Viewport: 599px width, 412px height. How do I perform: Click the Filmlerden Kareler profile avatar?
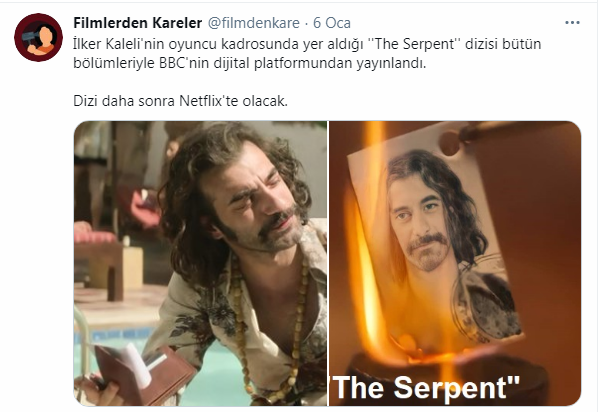(38, 37)
